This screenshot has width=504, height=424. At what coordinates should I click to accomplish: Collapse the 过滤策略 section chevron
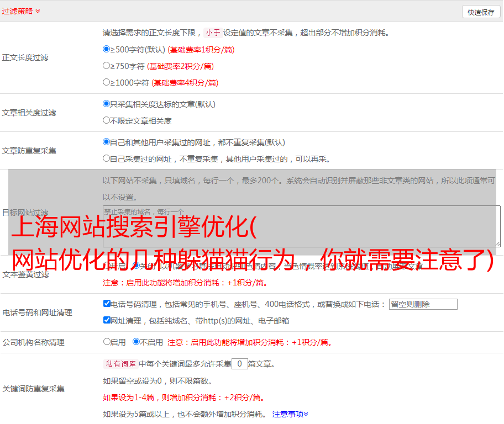[38, 11]
